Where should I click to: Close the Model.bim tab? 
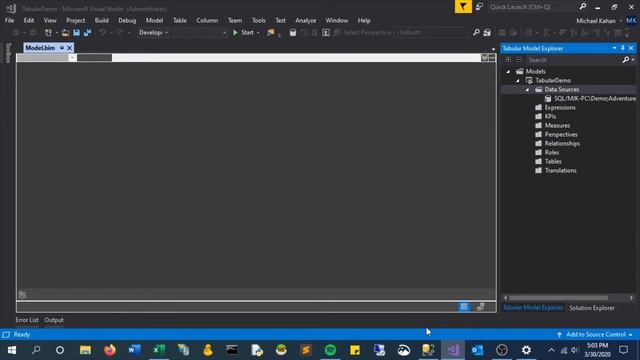pos(69,48)
